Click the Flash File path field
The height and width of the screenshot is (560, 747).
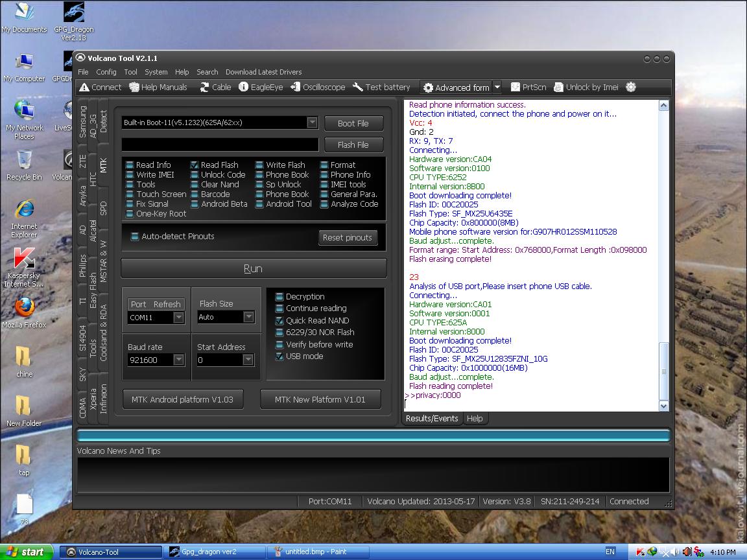(220, 145)
